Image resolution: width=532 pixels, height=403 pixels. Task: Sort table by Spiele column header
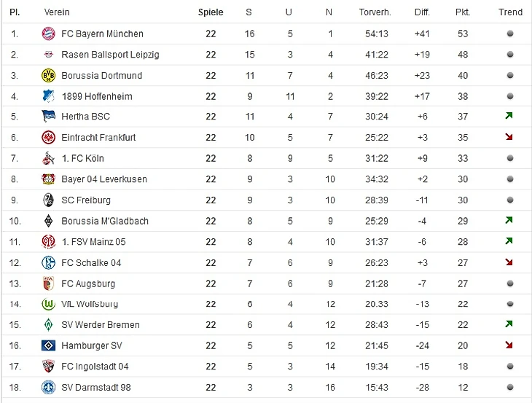pos(211,12)
